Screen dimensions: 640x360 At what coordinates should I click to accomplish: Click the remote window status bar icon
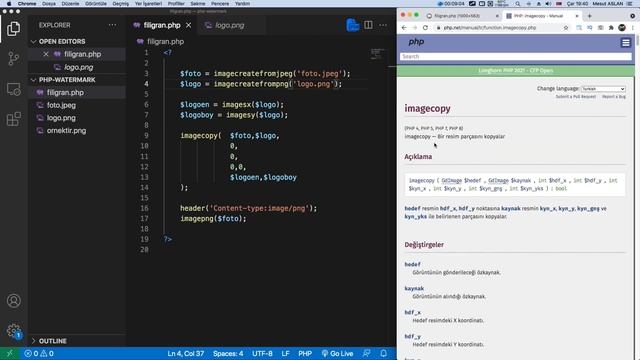click(x=9, y=353)
